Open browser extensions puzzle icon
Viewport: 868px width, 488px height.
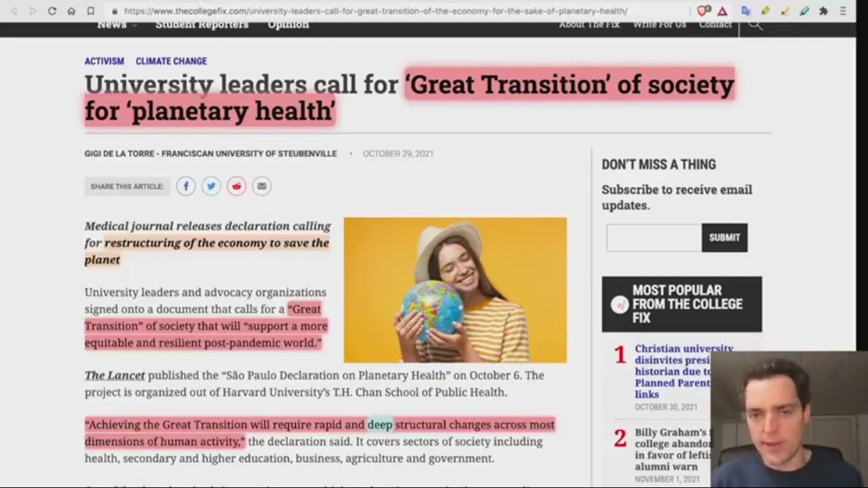[823, 11]
